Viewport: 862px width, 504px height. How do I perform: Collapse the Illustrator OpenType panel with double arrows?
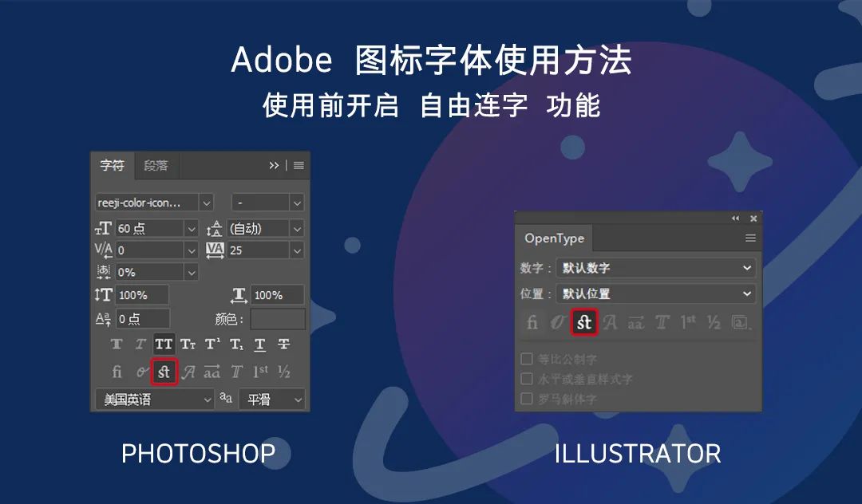coord(736,219)
